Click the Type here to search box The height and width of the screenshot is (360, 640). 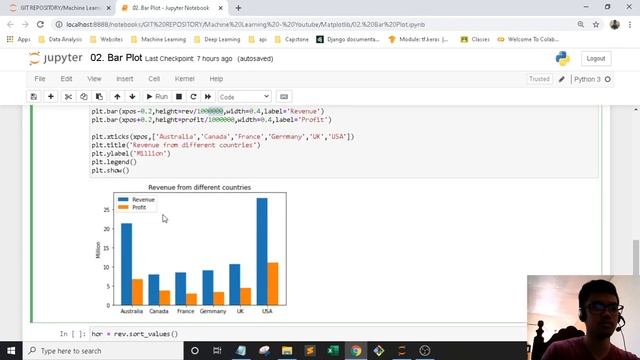coord(103,351)
